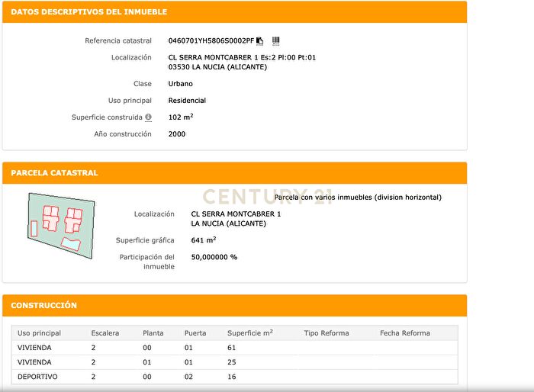Click the Escalera column header
The width and height of the screenshot is (534, 392).
point(105,333)
